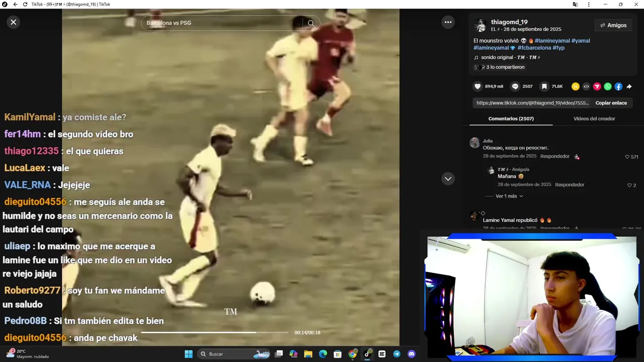Share to WhatsApp
644x362 pixels.
point(608,86)
